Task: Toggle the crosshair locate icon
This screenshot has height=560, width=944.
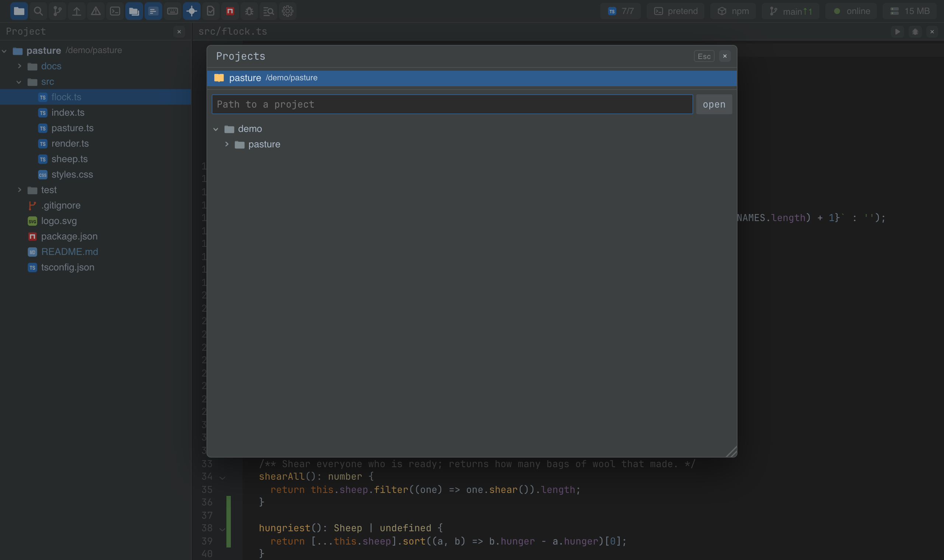Action: [x=192, y=11]
